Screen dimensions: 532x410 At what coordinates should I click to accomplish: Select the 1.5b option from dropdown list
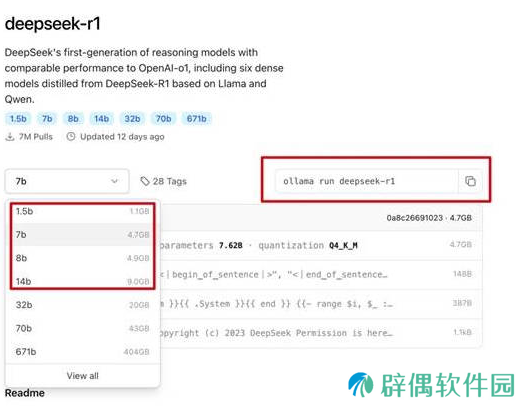(82, 211)
